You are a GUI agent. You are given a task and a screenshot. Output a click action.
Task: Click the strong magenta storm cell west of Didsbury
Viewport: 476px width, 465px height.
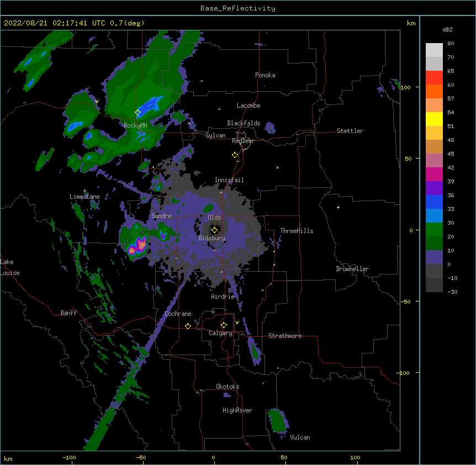(137, 246)
